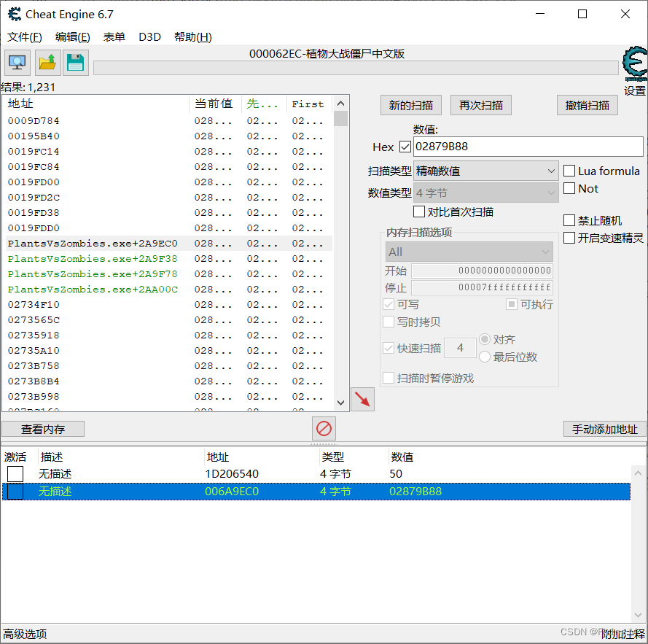The image size is (648, 644).
Task: Add selected address with red arrow
Action: coord(362,400)
